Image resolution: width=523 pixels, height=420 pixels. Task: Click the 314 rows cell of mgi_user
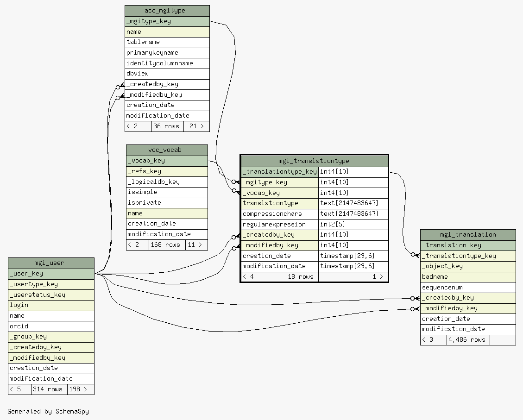[50, 389]
